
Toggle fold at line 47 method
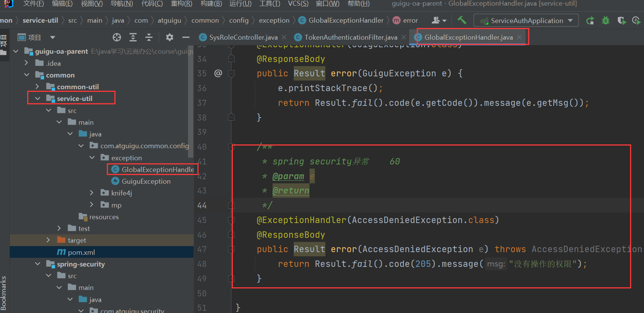(x=231, y=249)
